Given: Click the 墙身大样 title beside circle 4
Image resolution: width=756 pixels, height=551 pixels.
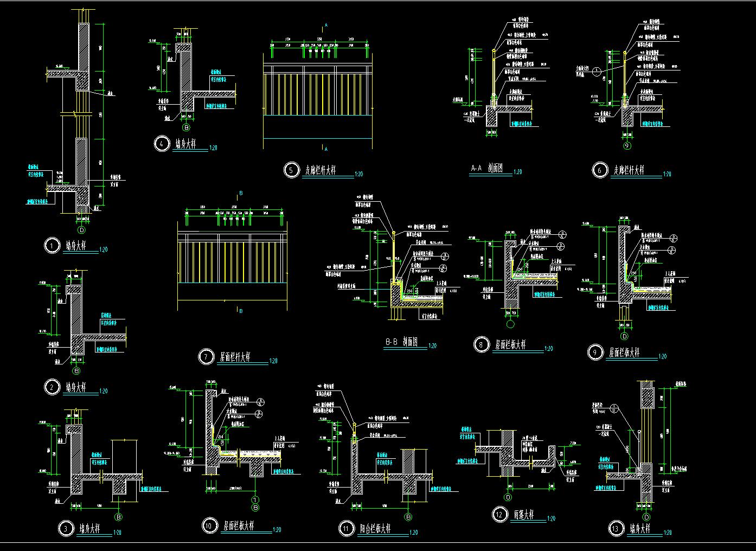Looking at the screenshot, I should tap(185, 144).
